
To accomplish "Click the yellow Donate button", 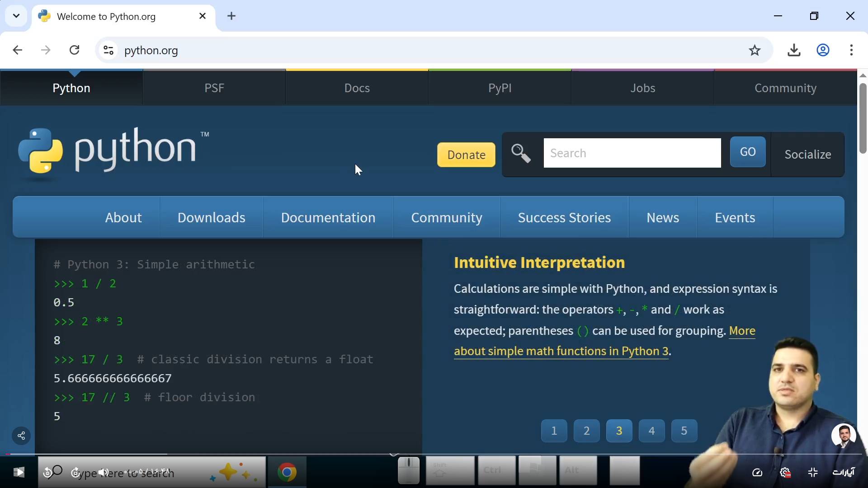I will 466,155.
